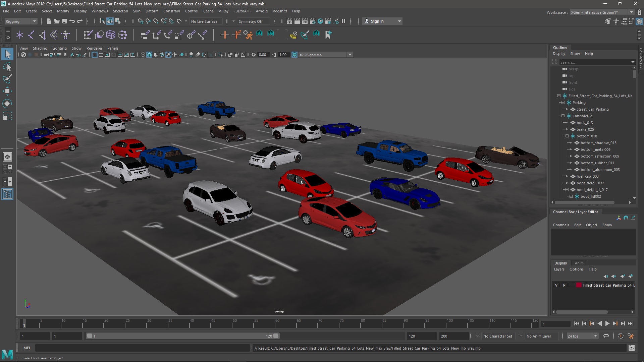The width and height of the screenshot is (644, 362).
Task: Click the four-pane layout icon
Action: [7, 169]
